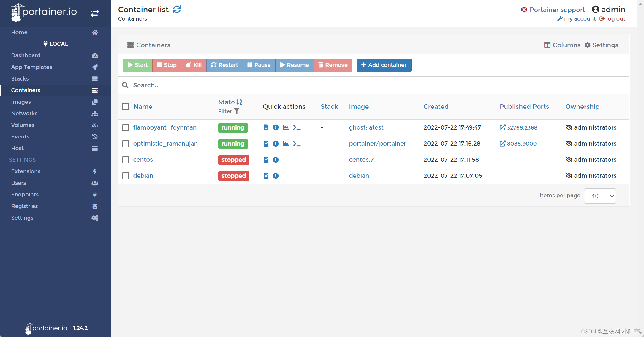
Task: Open logs for flamboyant_feynman container
Action: (266, 127)
